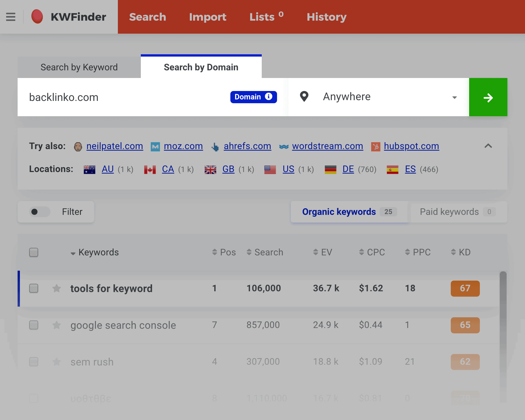
Task: Select the Organic keywords tab
Action: point(349,212)
